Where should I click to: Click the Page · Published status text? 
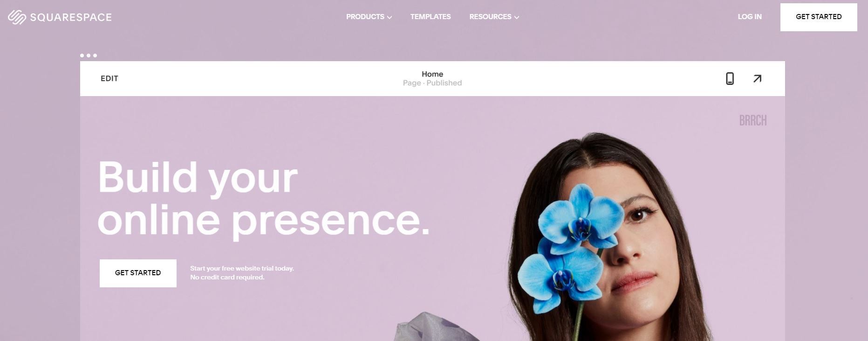[x=432, y=83]
